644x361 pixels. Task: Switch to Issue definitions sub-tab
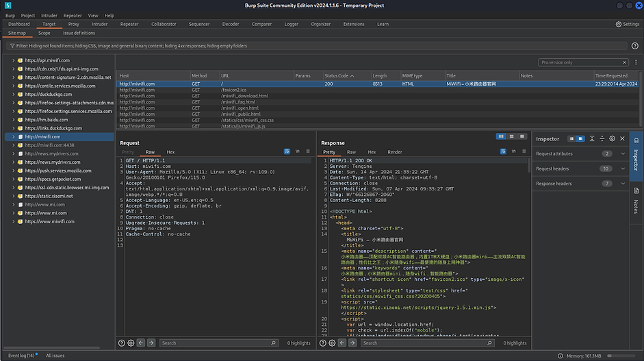[x=79, y=34]
